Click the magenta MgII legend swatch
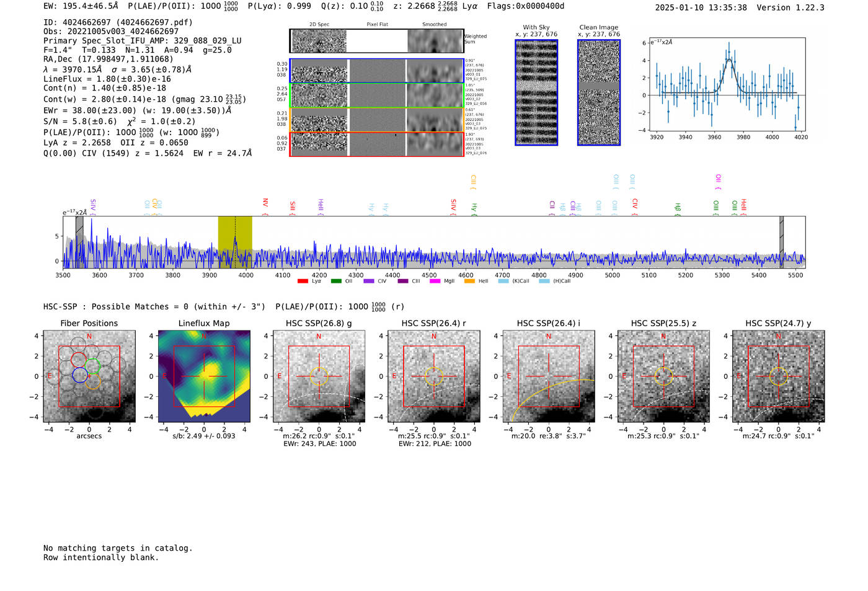Image resolution: width=868 pixels, height=591 pixels. point(435,281)
